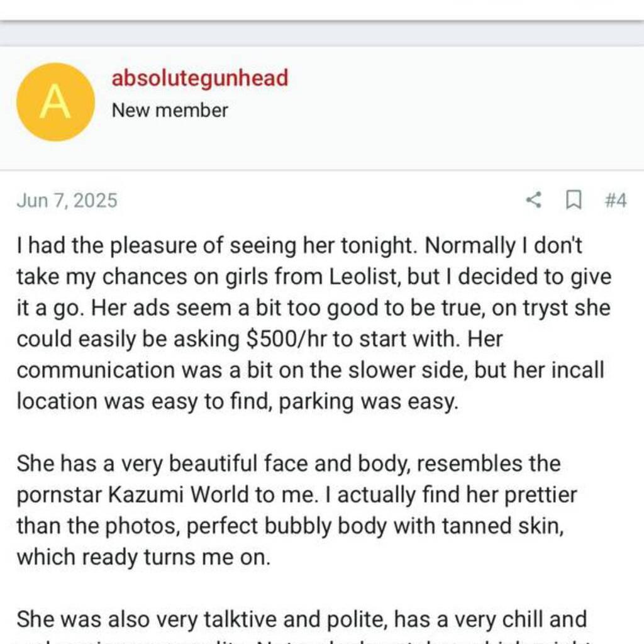
Task: Click the line starting "than the photos"
Action: (289, 525)
